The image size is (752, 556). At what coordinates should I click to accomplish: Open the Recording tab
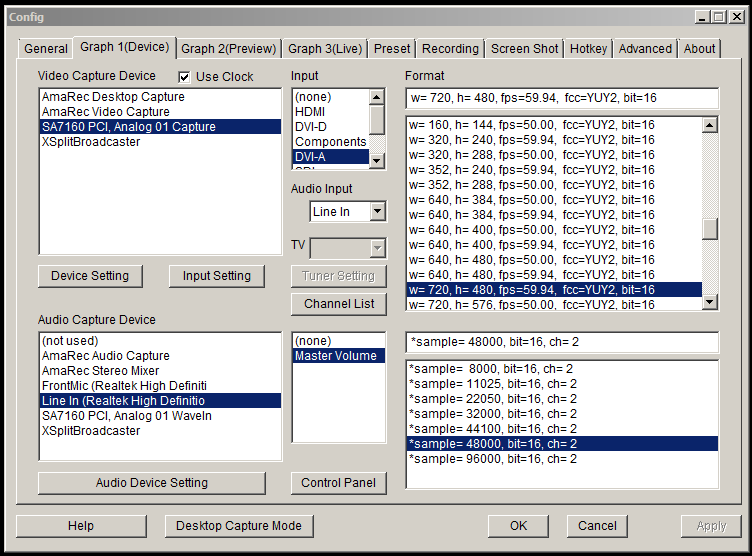click(x=450, y=48)
